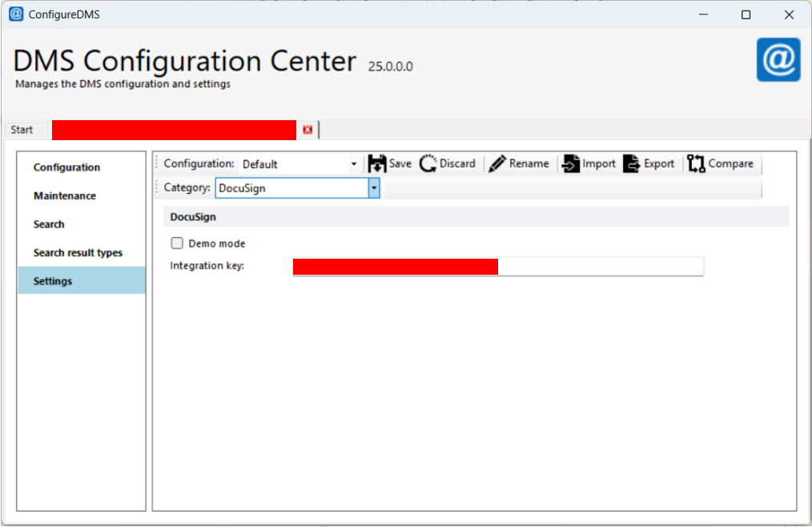Maximize the ConfigureDMS window
The image size is (812, 527).
pos(746,14)
